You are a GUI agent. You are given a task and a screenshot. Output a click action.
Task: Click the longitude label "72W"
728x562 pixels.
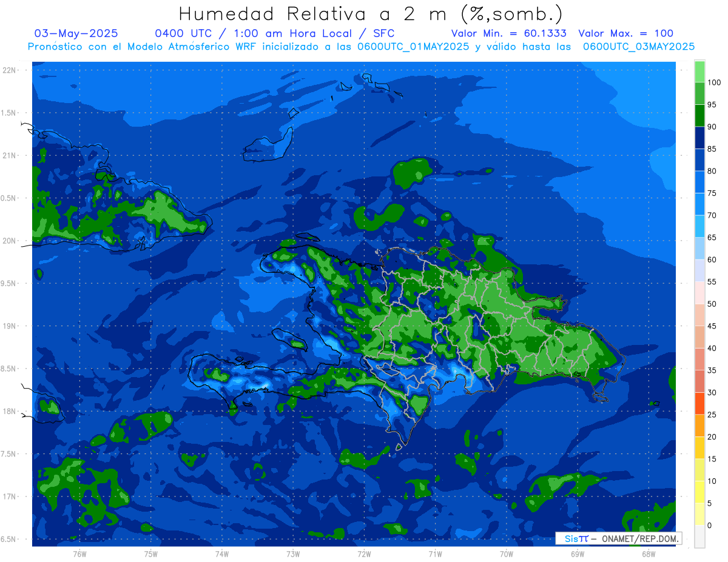[364, 554]
